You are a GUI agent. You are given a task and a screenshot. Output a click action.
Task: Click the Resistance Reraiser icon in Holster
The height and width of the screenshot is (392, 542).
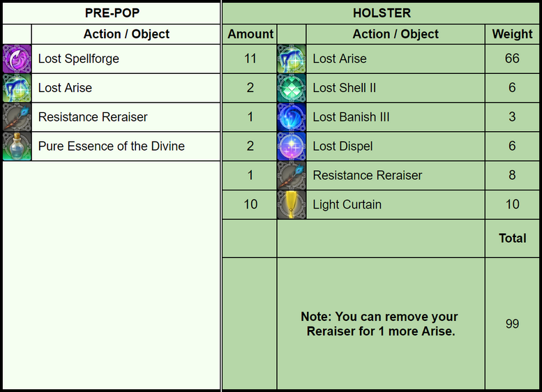[292, 176]
